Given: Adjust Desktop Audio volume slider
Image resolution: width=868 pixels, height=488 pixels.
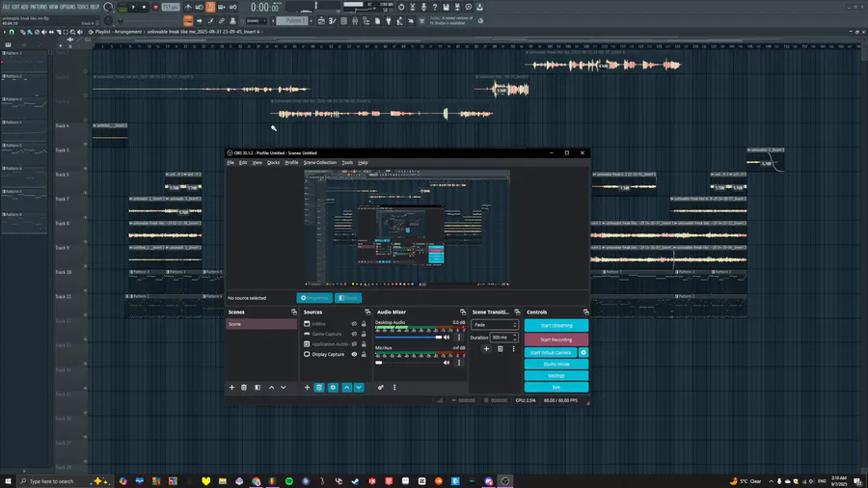Looking at the screenshot, I should 409,337.
